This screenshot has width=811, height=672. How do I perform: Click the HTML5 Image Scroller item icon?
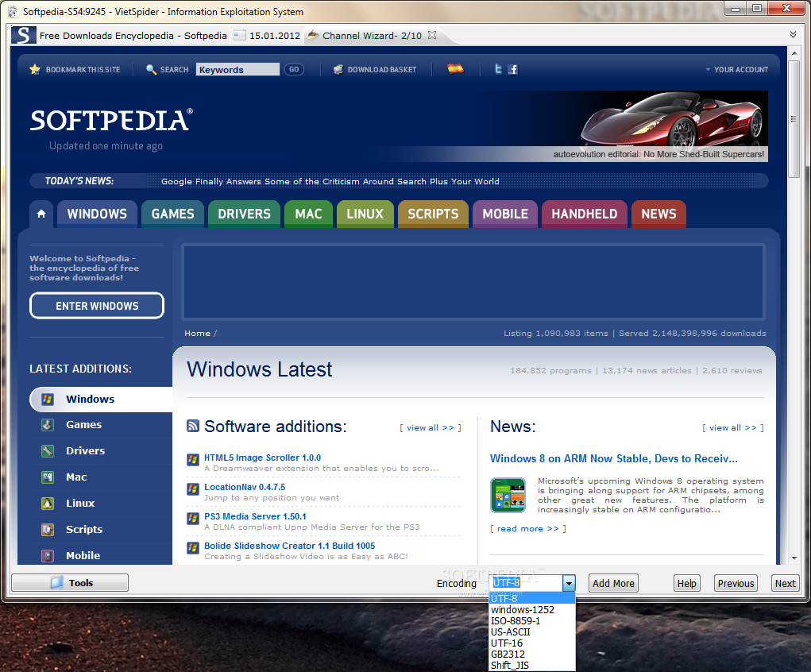(193, 459)
